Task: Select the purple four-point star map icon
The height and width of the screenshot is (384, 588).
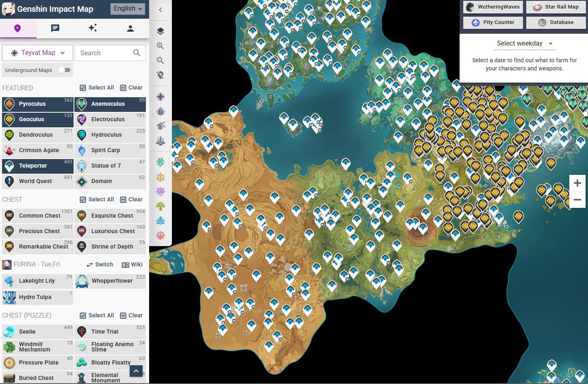Action: click(161, 97)
